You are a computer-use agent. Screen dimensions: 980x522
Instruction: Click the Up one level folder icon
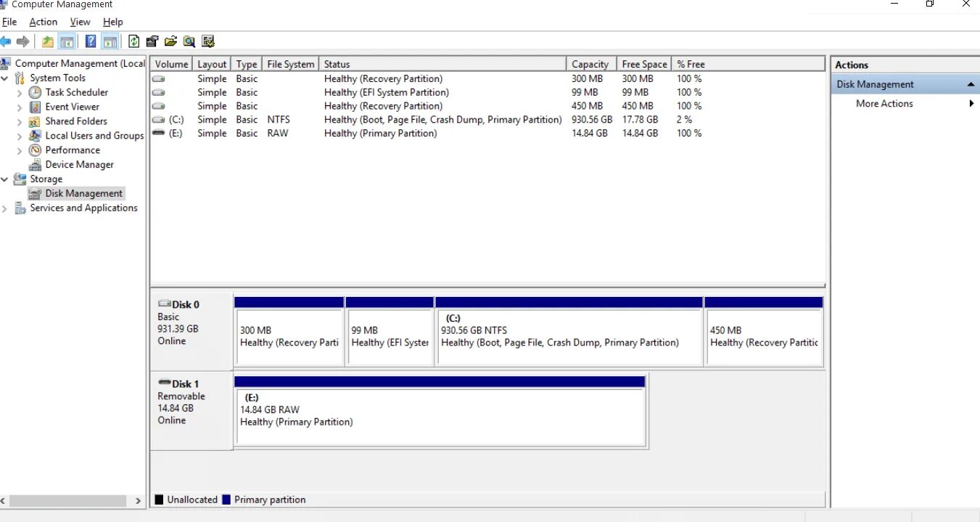click(47, 41)
